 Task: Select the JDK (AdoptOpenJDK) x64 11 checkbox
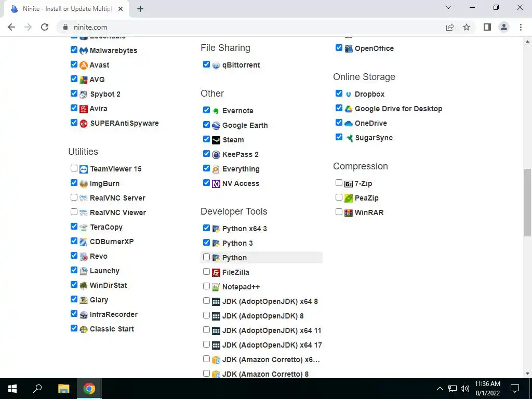pyautogui.click(x=206, y=330)
